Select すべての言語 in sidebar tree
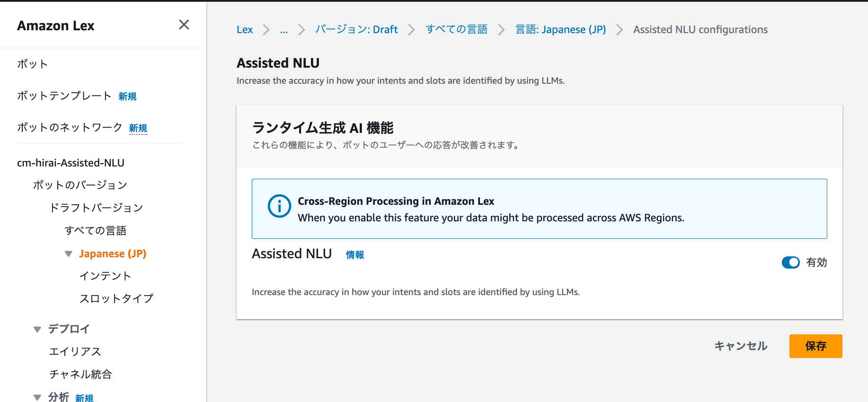 point(96,230)
